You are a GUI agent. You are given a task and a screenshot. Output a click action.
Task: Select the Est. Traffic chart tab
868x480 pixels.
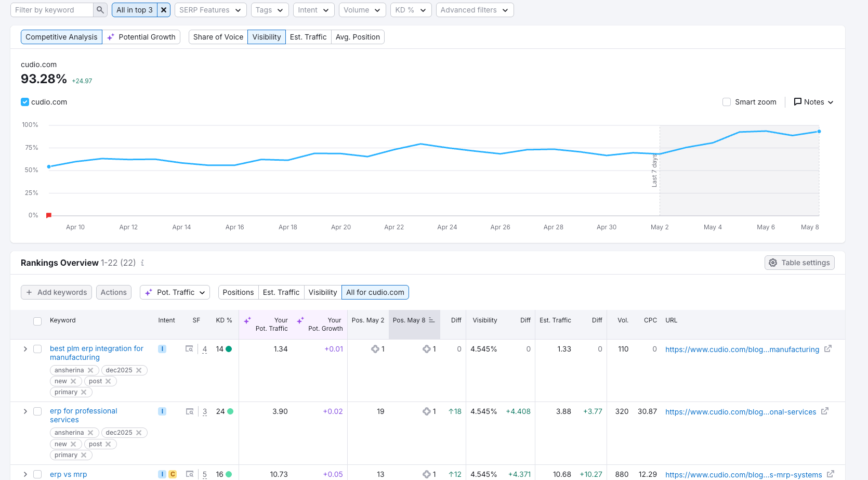(x=308, y=37)
